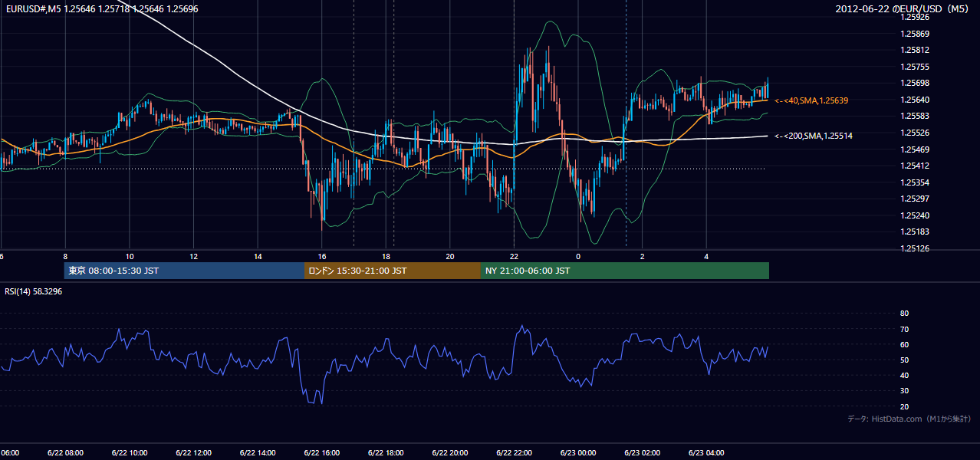This screenshot has width=980, height=460.
Task: Click hour tick 22 below price chart
Action: 514,256
